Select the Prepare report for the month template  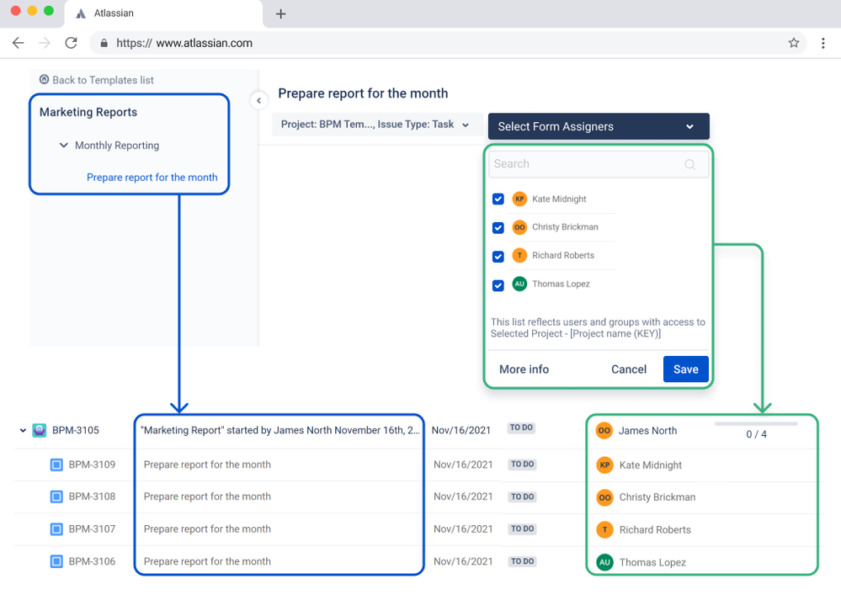(x=152, y=178)
